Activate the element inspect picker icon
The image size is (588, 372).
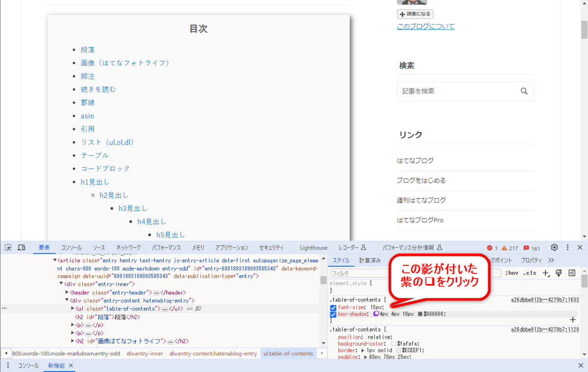8,248
